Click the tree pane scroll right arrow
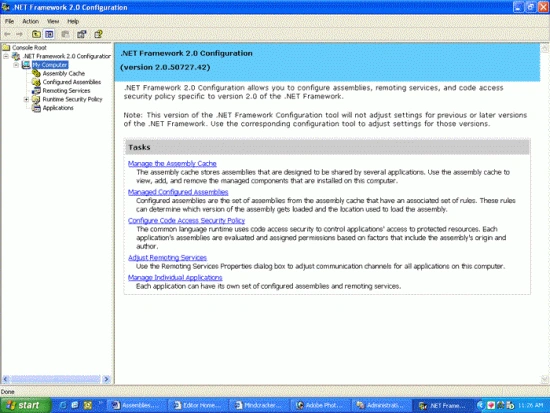The height and width of the screenshot is (413, 550). pos(106,379)
